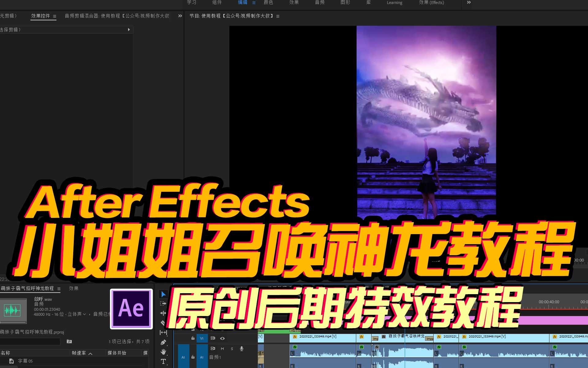Viewport: 588px width, 368px height.
Task: Click the find bin icon beside search field
Action: (x=69, y=341)
